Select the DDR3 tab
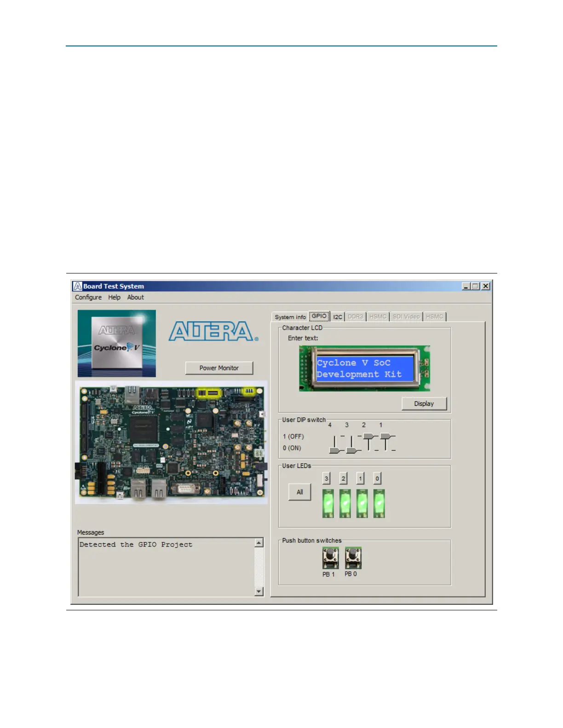The height and width of the screenshot is (728, 563). pyautogui.click(x=355, y=317)
